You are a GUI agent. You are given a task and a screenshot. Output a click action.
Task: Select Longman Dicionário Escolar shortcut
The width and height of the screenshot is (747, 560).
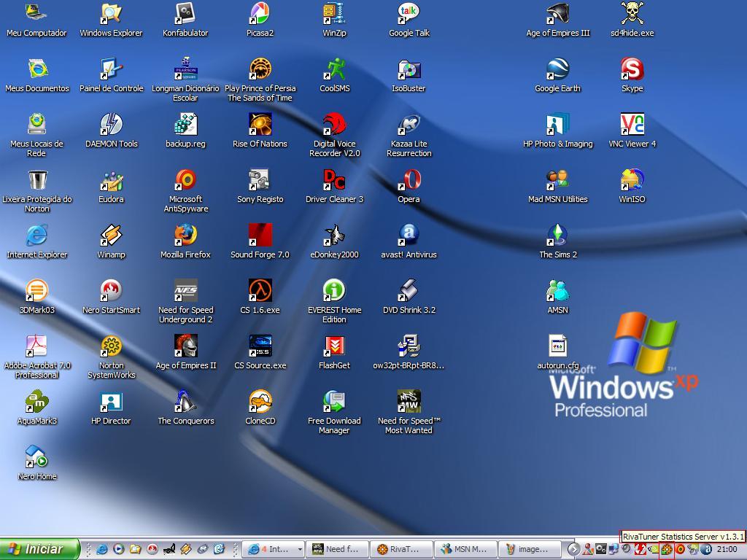[x=185, y=69]
